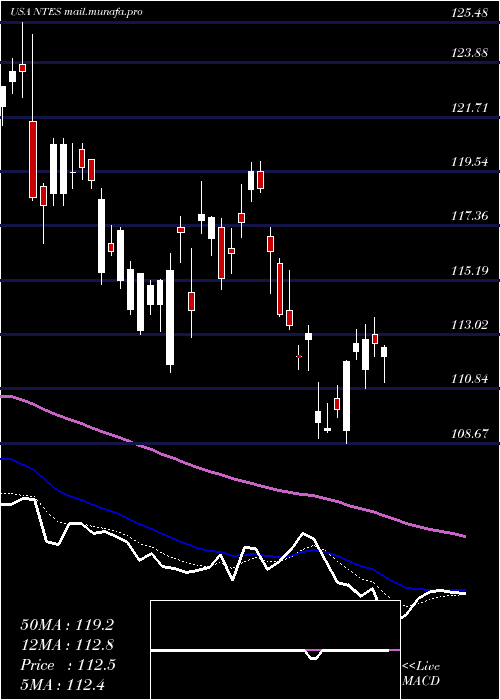The width and height of the screenshot is (500, 700).
Task: Select the 108.67 price level label
Action: point(469,433)
